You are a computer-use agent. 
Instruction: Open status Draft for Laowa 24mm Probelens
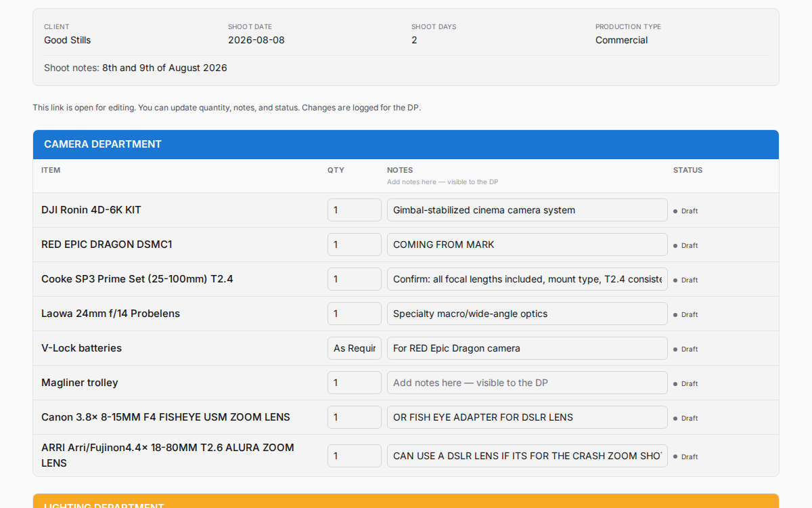[x=685, y=314]
